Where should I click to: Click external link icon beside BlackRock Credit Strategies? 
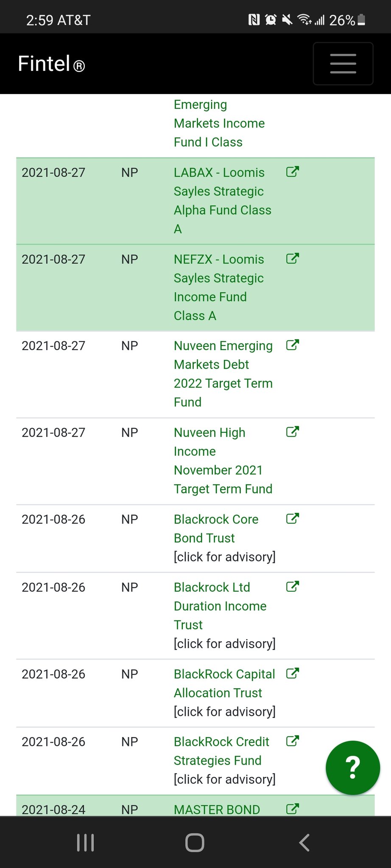point(293,741)
